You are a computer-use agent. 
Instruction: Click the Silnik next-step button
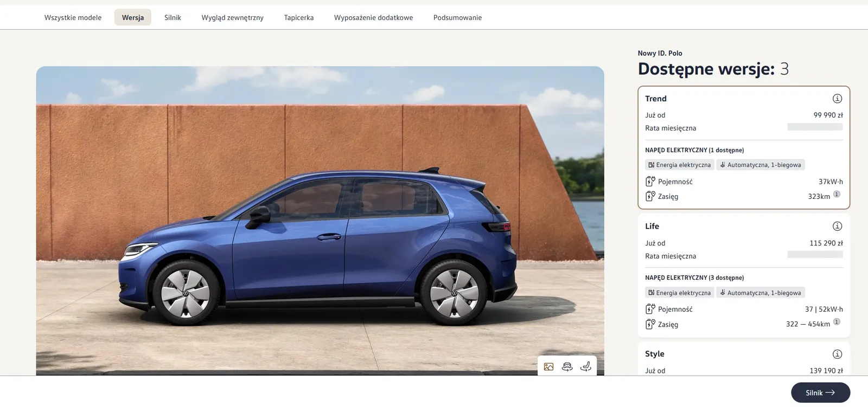[x=820, y=393]
